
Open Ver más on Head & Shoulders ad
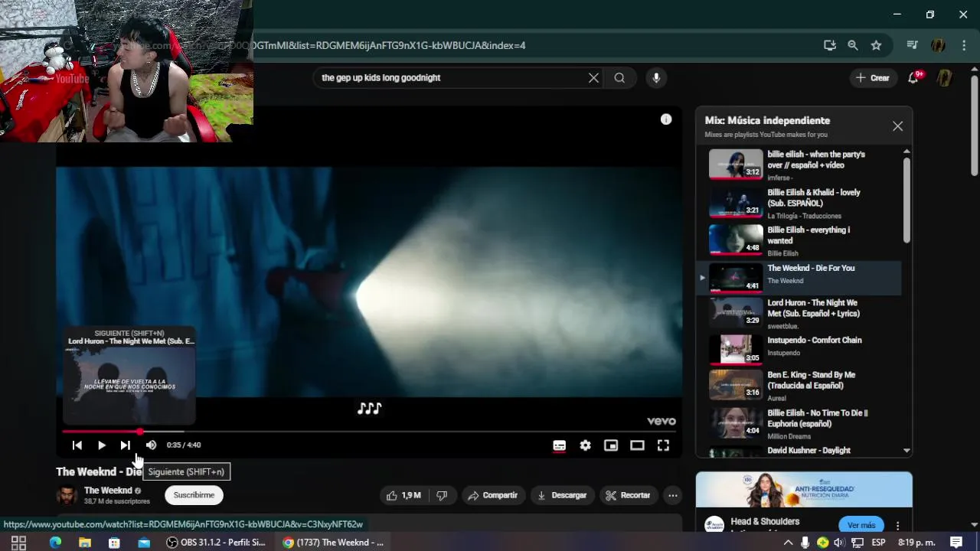click(x=861, y=525)
